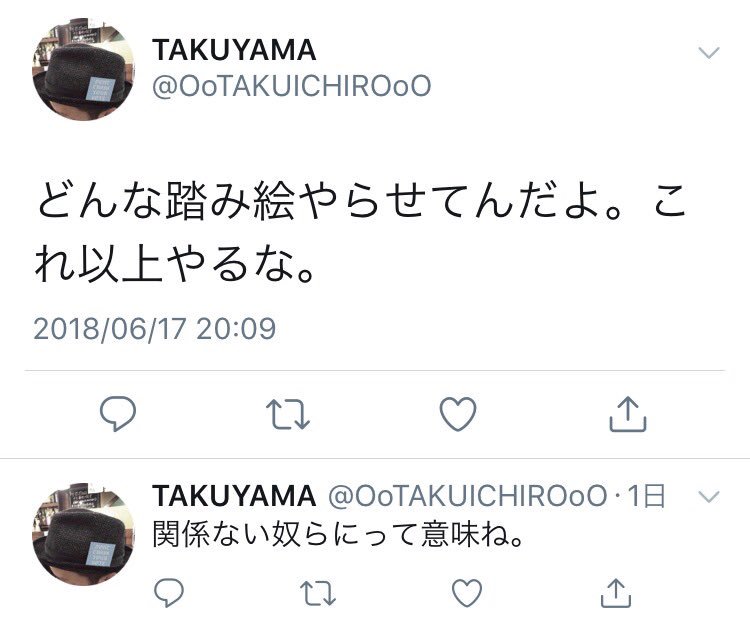Open TAKUYAMA name in reply tweet
This screenshot has width=750, height=619.
(234, 496)
